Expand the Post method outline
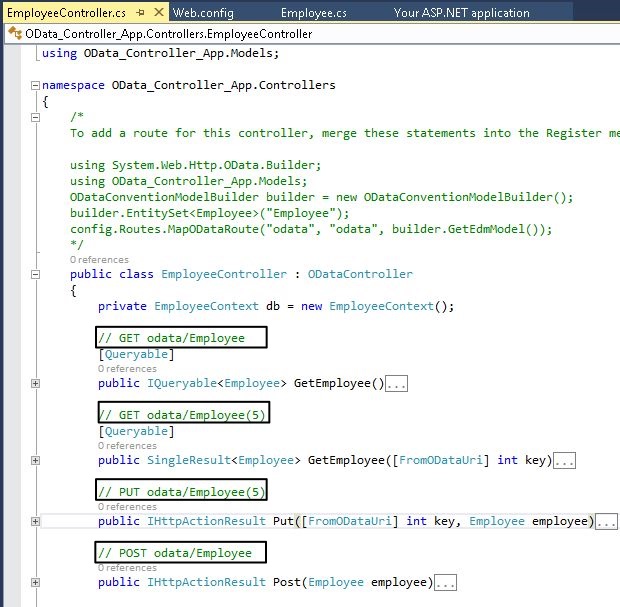This screenshot has width=620, height=607. click(x=36, y=582)
